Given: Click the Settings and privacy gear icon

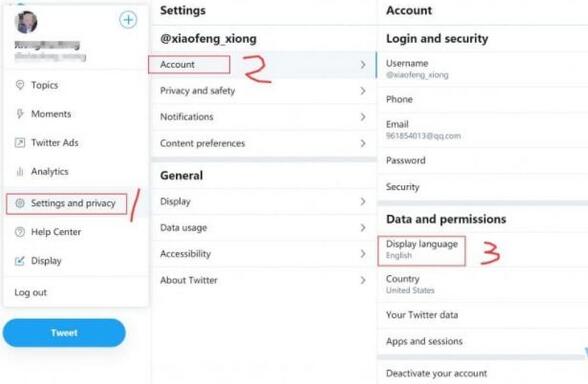Looking at the screenshot, I should click(x=20, y=203).
